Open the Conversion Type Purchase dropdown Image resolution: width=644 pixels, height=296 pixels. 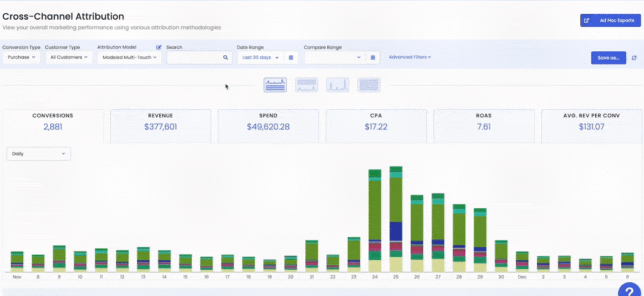(21, 57)
